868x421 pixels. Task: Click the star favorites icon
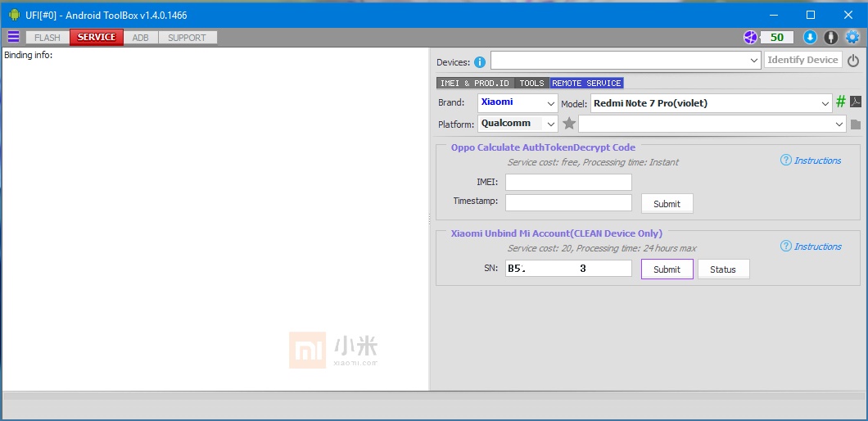coord(569,124)
